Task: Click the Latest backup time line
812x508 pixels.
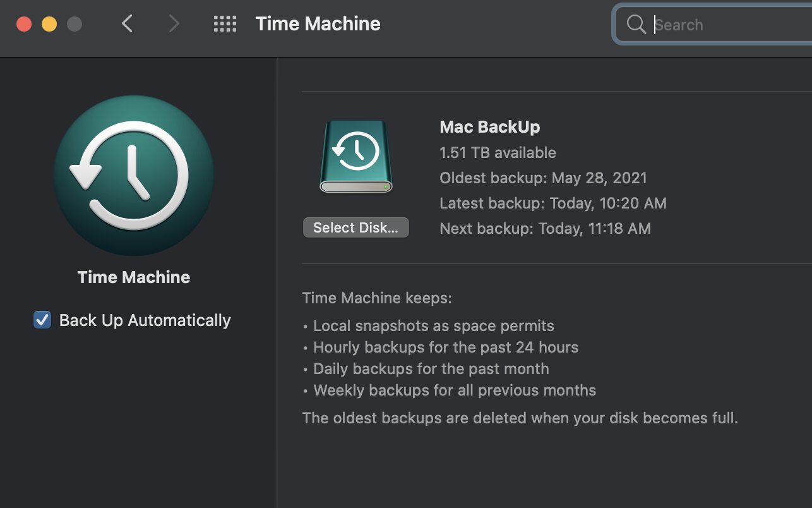Action: click(x=552, y=203)
